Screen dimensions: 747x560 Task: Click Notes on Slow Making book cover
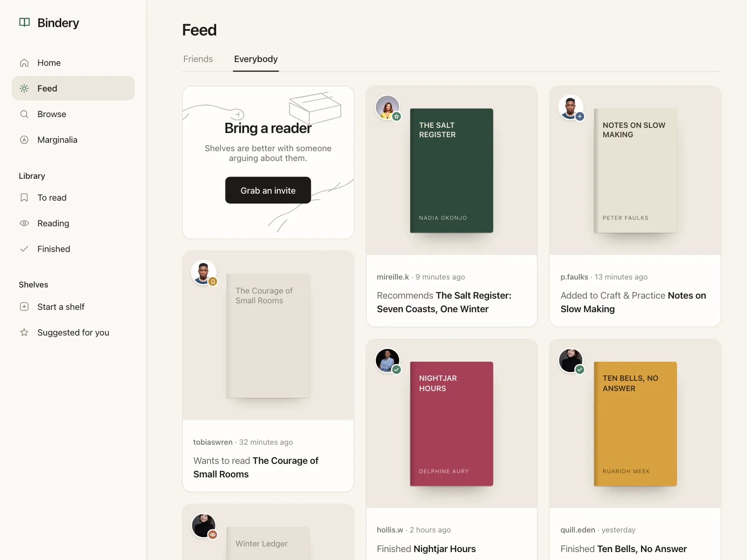tap(635, 170)
